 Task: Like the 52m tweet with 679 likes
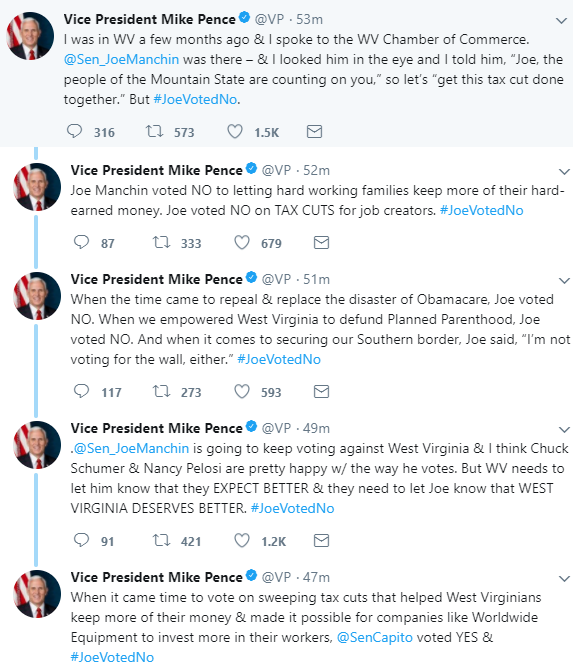(242, 242)
